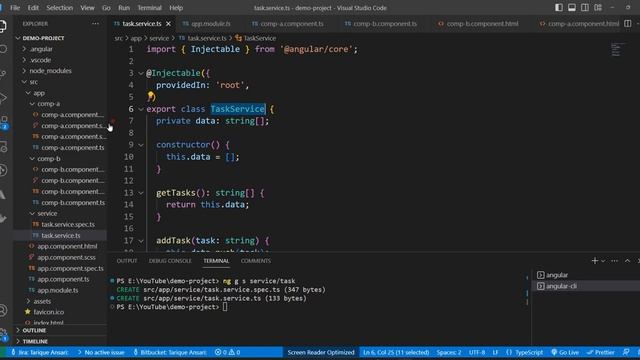Viewport: 640px width, 360px height.
Task: Open Explorer more actions ellipsis
Action: [96, 24]
